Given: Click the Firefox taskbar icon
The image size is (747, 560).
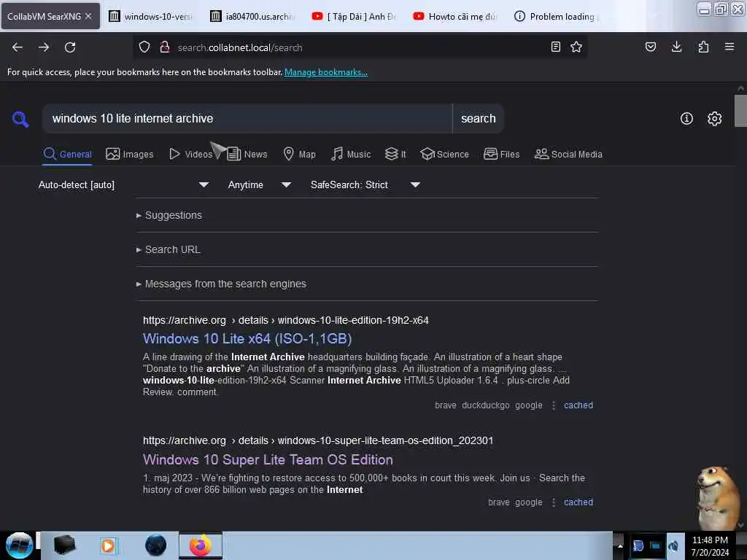Looking at the screenshot, I should (x=201, y=545).
